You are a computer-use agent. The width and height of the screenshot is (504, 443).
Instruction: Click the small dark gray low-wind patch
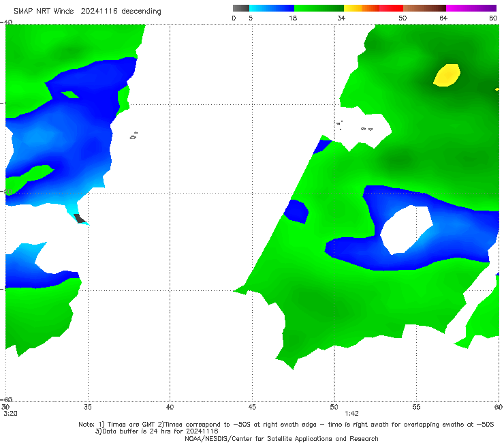point(80,219)
